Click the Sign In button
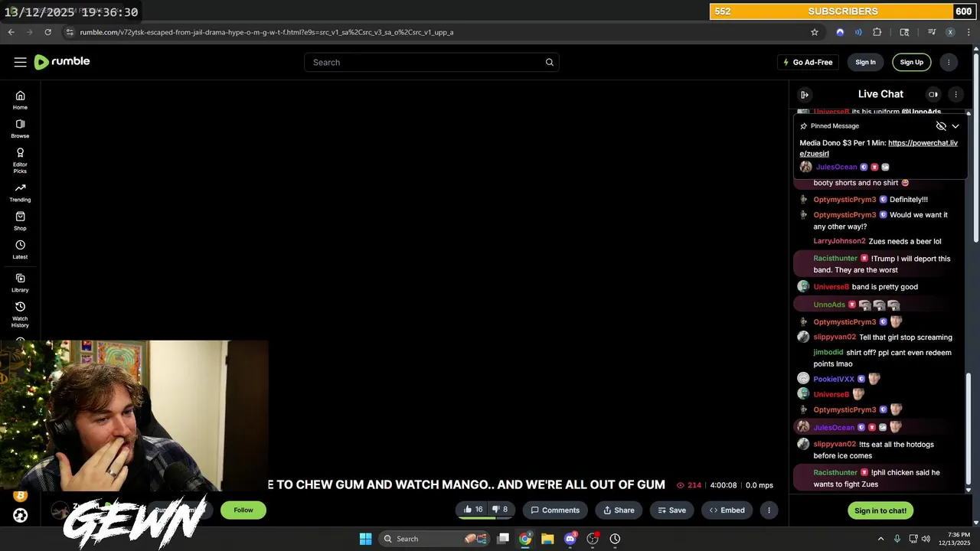 pyautogui.click(x=865, y=62)
